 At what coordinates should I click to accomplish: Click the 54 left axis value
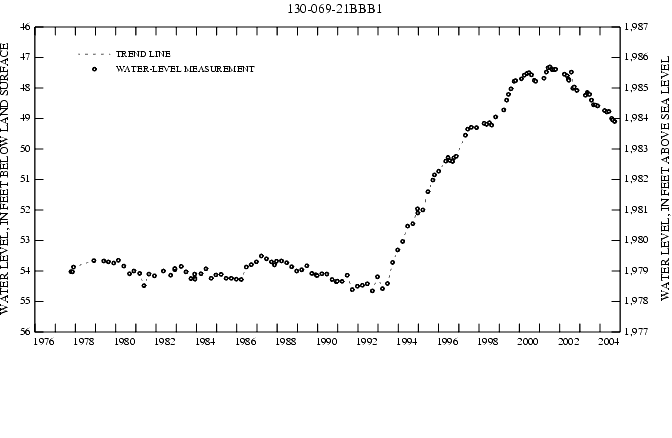[25, 271]
